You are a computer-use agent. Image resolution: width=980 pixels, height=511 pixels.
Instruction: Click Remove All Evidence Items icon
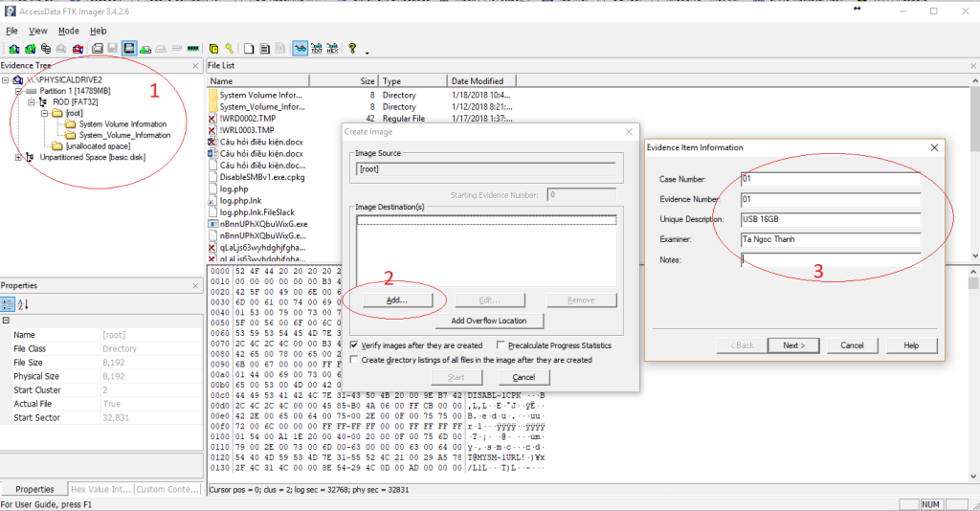click(x=78, y=49)
